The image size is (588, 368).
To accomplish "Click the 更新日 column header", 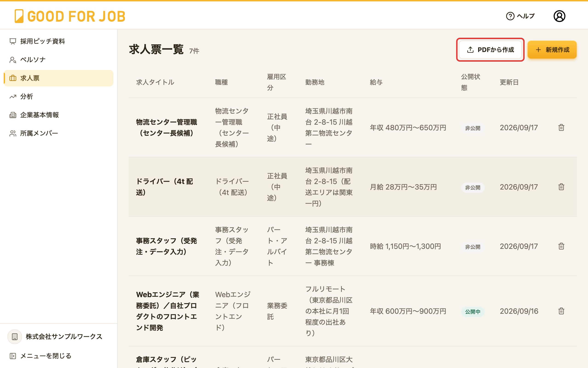I will (509, 82).
